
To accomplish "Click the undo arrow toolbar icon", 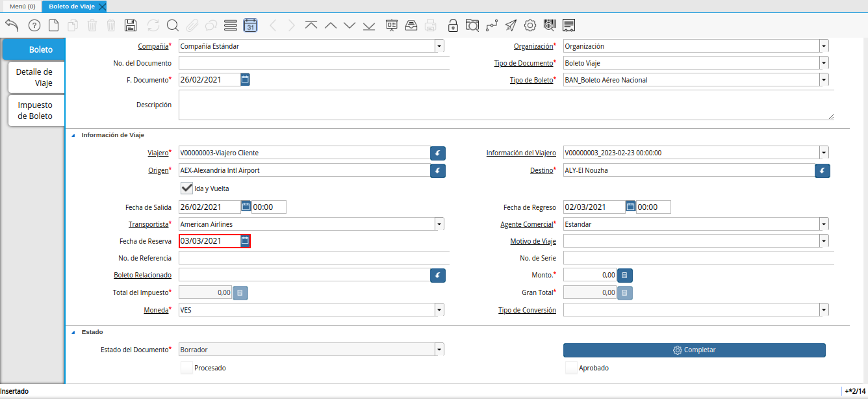I will (x=12, y=25).
